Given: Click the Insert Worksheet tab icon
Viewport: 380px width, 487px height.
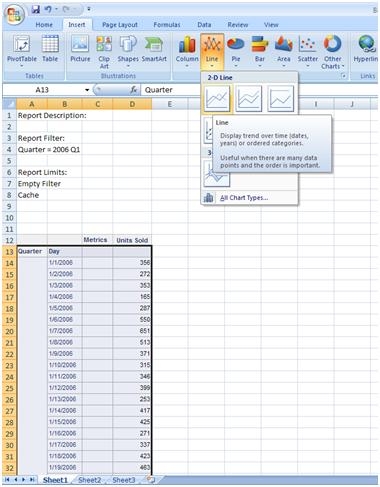Looking at the screenshot, I should tap(151, 480).
